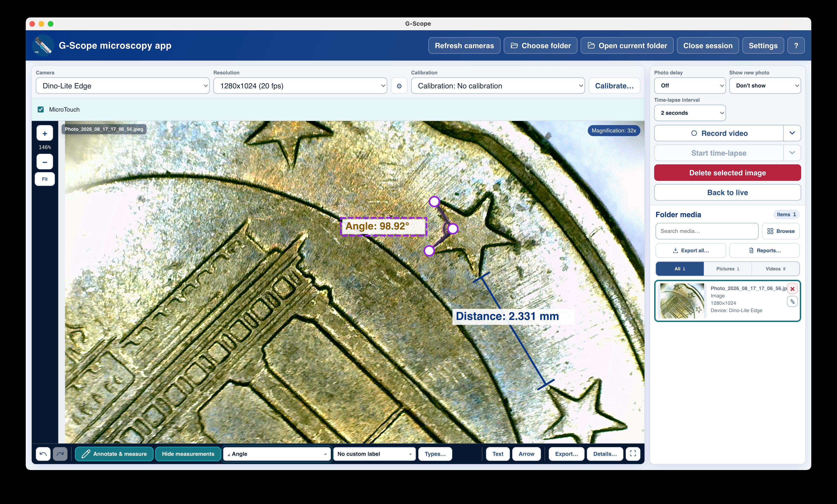Click the Browse media button
Image resolution: width=837 pixels, height=504 pixels.
[x=781, y=231]
